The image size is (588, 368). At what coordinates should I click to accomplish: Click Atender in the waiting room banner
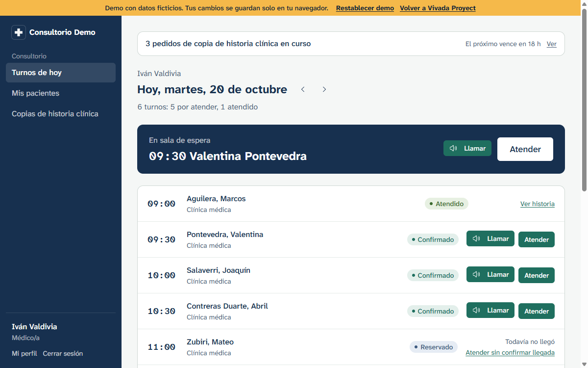[525, 149]
